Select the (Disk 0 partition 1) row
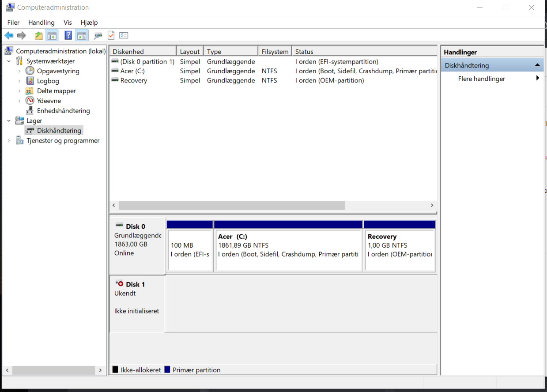This screenshot has width=547, height=392. click(x=273, y=62)
